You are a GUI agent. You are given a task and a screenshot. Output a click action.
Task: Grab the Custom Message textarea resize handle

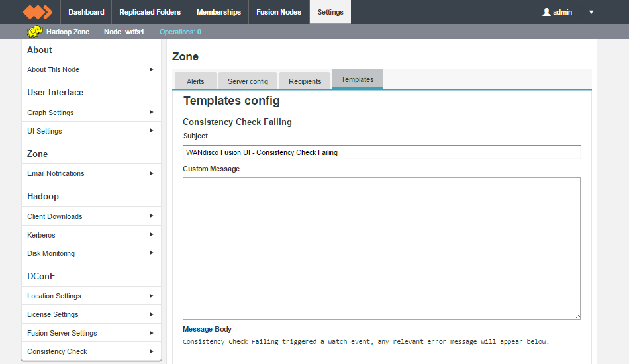click(x=577, y=316)
